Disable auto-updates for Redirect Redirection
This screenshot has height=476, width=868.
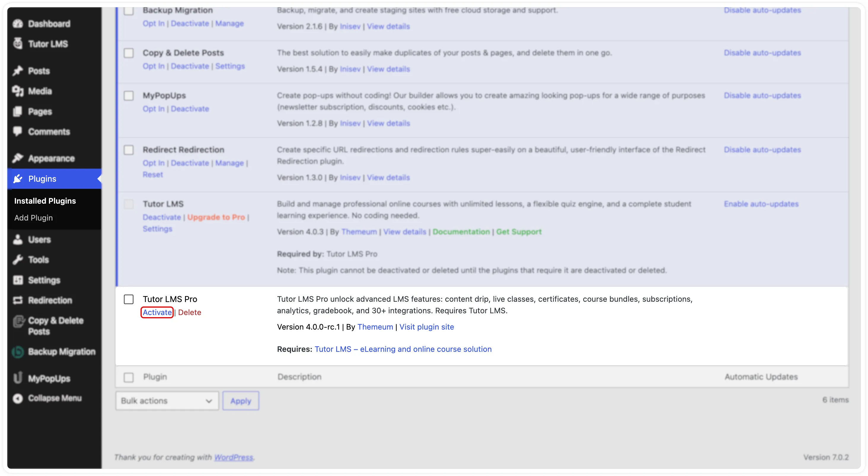[762, 150]
